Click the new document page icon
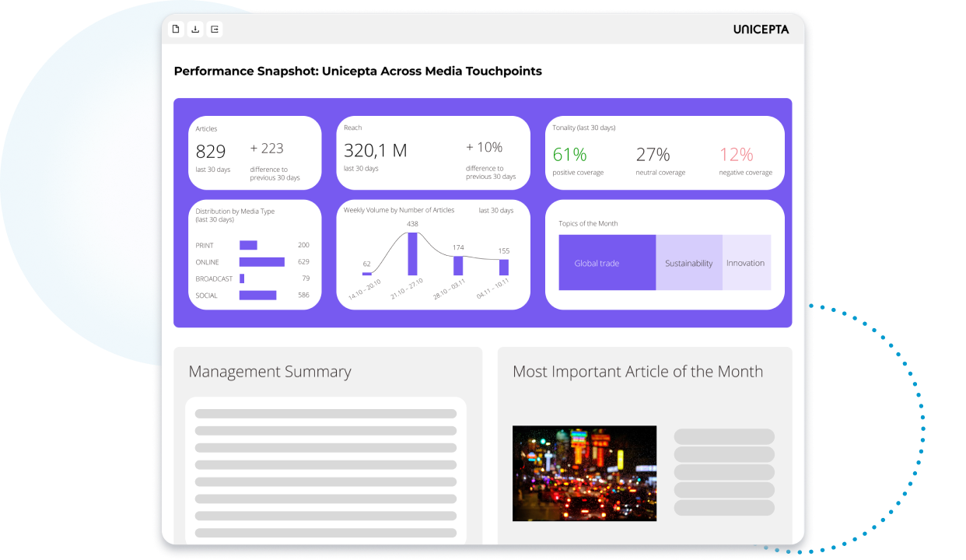Viewport: 966px width, 560px height. [176, 30]
